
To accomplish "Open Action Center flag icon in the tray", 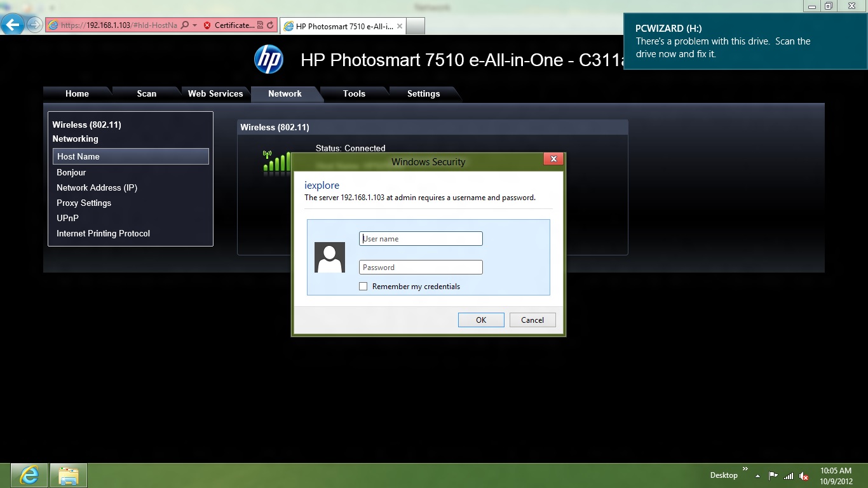I will coord(773,476).
